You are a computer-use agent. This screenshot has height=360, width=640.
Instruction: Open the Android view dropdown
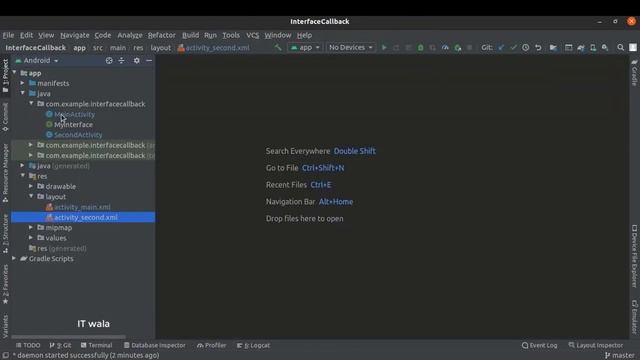37,60
